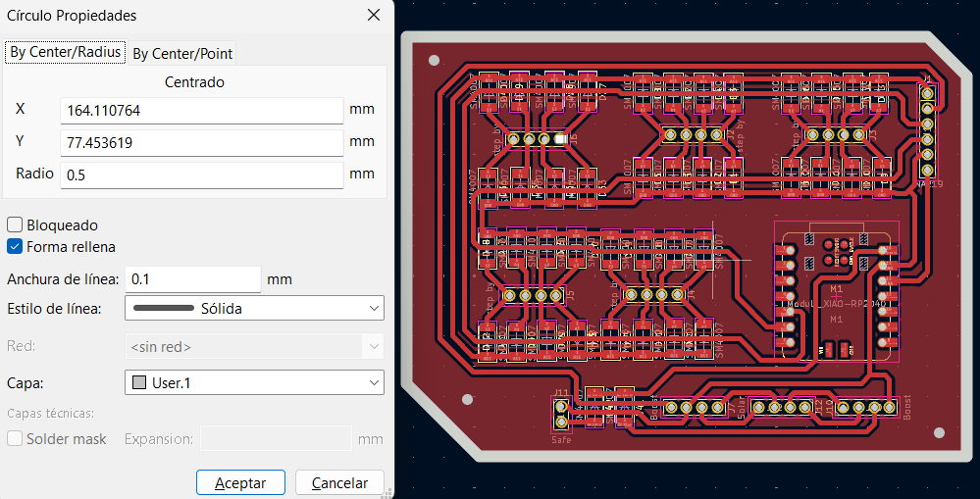
Task: Click the User.1 layer color swatch
Action: (x=140, y=383)
